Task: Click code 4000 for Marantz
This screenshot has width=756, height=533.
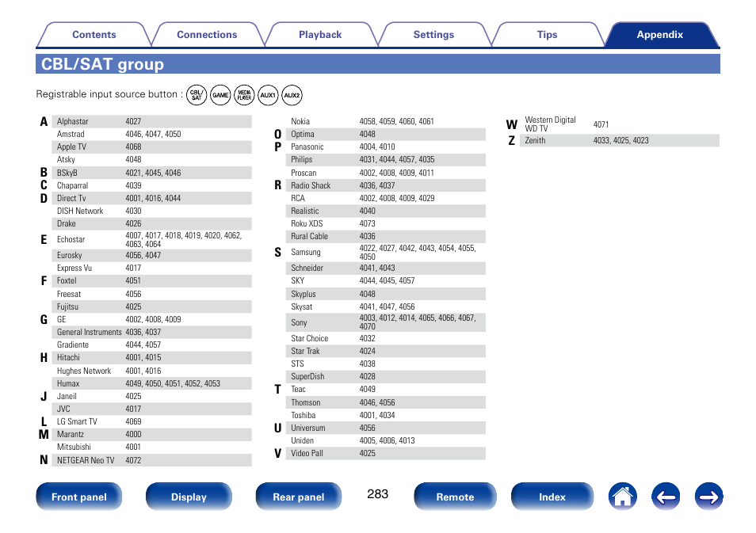Action: pyautogui.click(x=133, y=434)
